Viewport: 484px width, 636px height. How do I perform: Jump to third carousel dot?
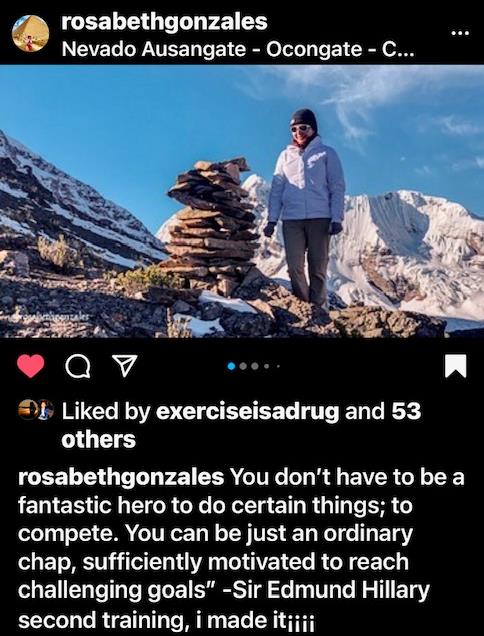pyautogui.click(x=255, y=366)
